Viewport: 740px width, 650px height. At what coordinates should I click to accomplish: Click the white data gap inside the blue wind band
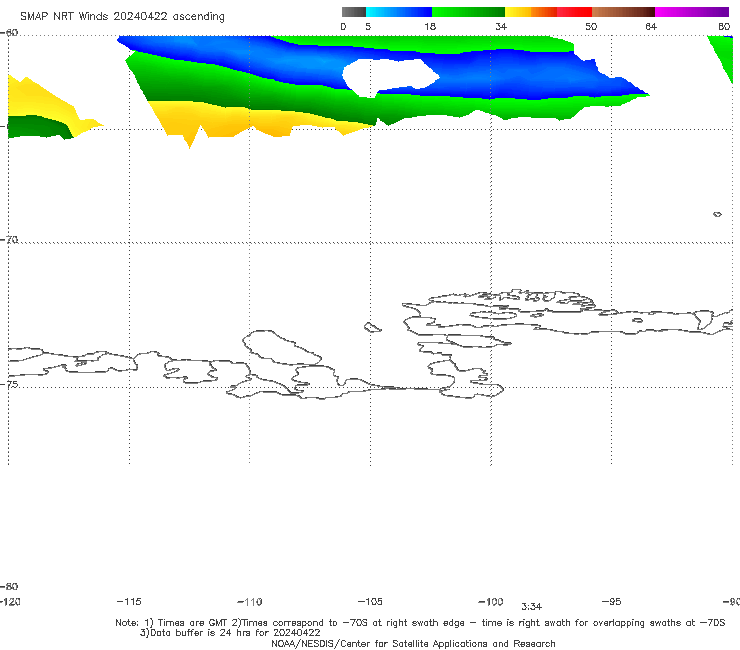coord(389,77)
